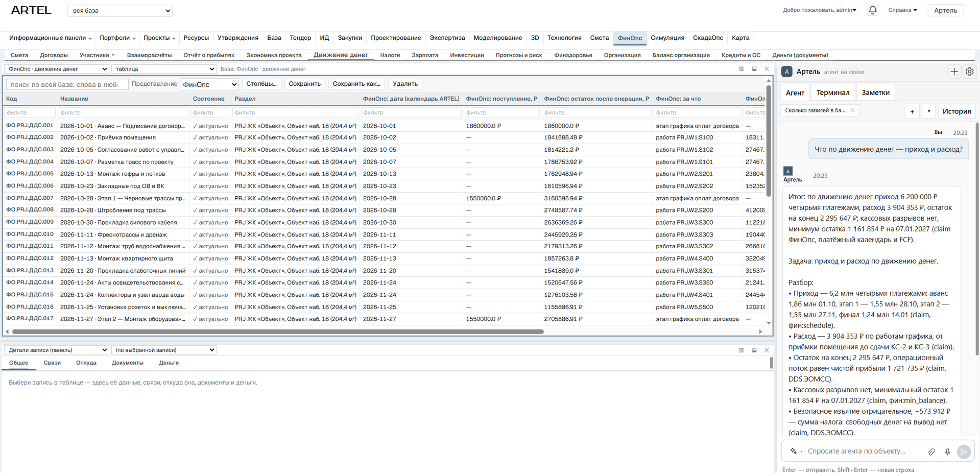This screenshot has width=980, height=473.
Task: Open the Представление 'ФинОпс' dropdown
Action: tap(210, 84)
